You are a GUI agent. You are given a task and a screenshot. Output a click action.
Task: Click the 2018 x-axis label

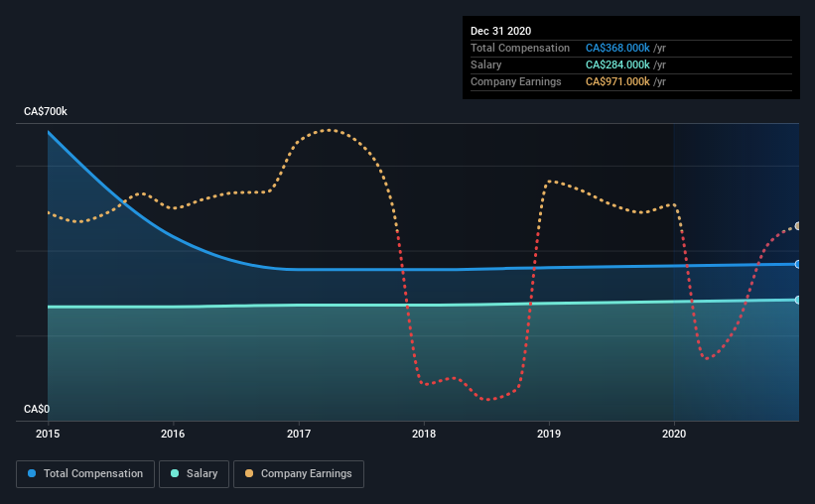click(x=424, y=434)
